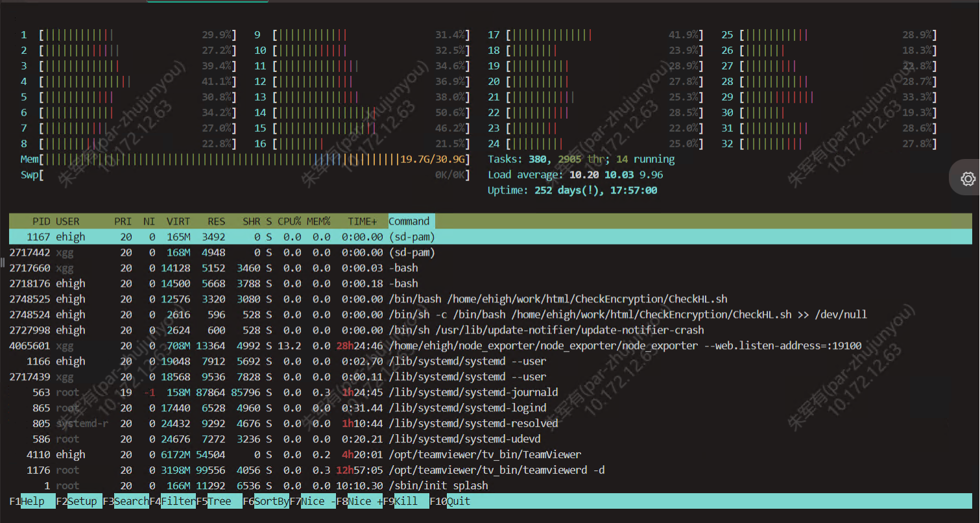Viewport: 980px width, 523px height.
Task: Sort by PRI column header
Action: tap(123, 221)
